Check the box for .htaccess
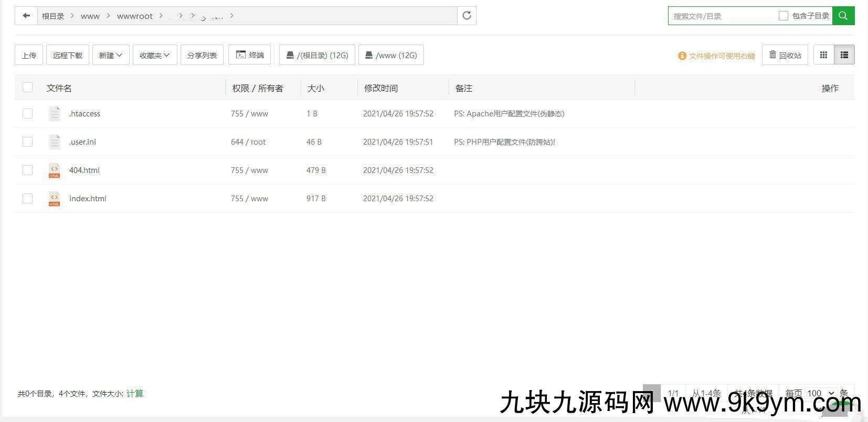868x422 pixels. click(x=28, y=114)
